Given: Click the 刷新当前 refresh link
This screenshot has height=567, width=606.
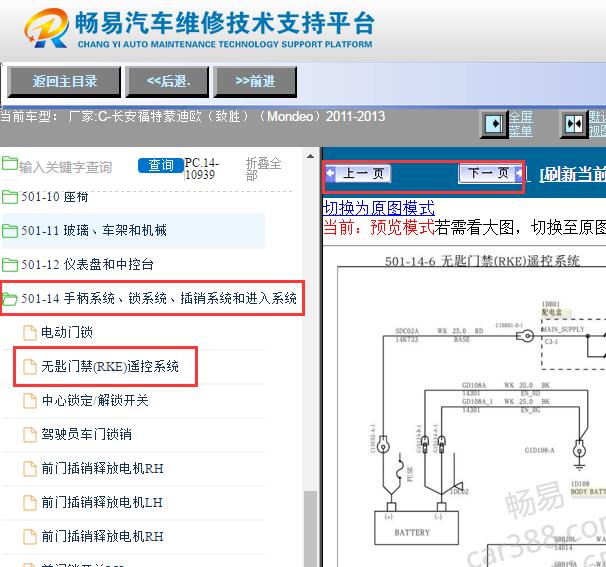Looking at the screenshot, I should [573, 175].
